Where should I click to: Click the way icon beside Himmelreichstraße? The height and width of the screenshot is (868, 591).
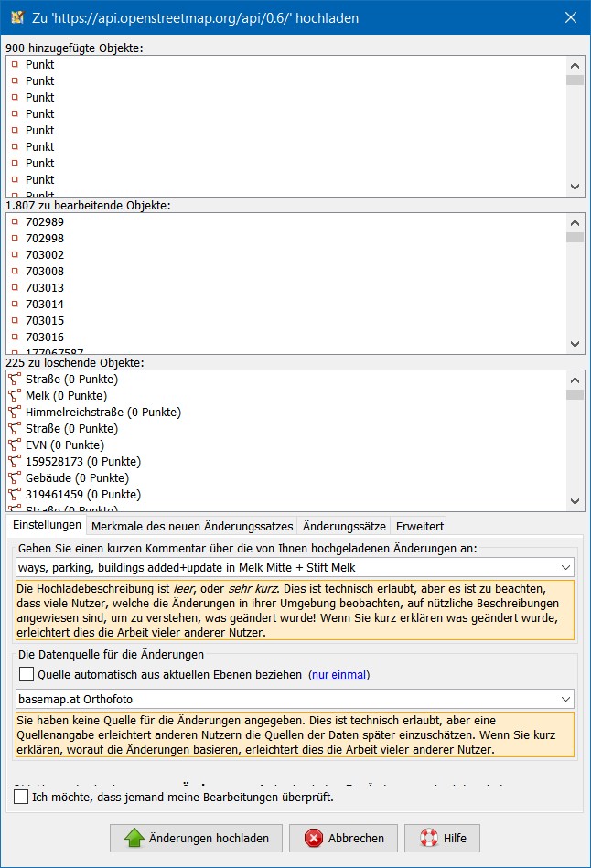(15, 413)
